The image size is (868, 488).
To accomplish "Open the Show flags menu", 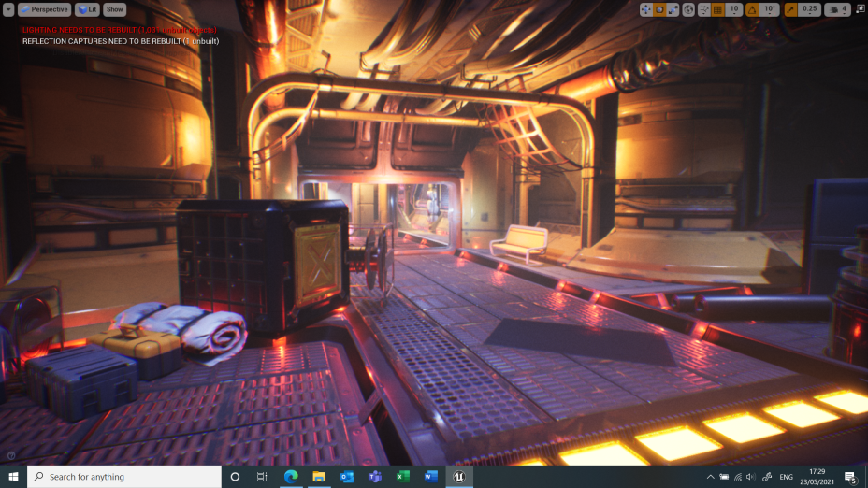I will point(115,9).
